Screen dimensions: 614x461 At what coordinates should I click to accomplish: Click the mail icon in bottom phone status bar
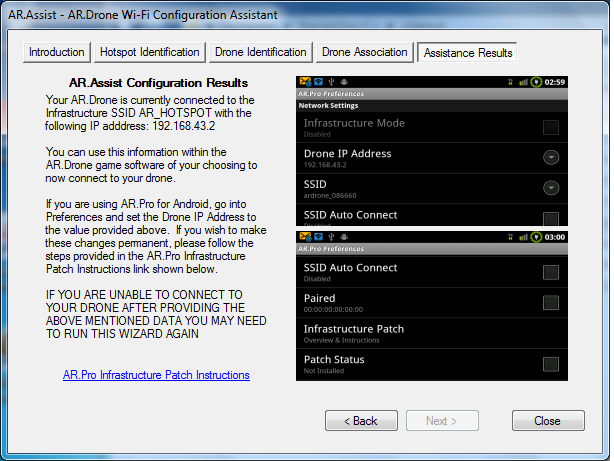click(305, 237)
